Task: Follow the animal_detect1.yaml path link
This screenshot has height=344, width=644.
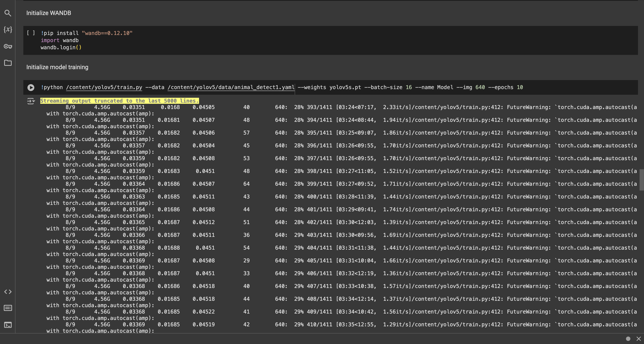Action: click(231, 87)
